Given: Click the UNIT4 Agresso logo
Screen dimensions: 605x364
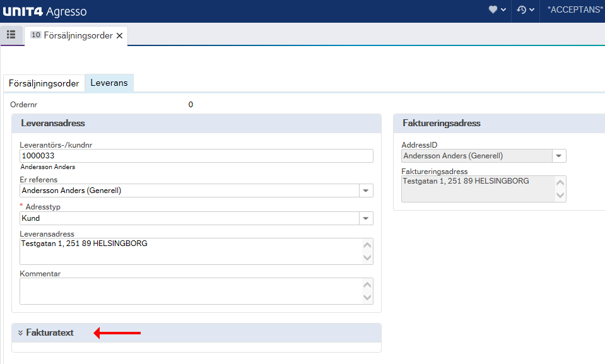Looking at the screenshot, I should (45, 11).
